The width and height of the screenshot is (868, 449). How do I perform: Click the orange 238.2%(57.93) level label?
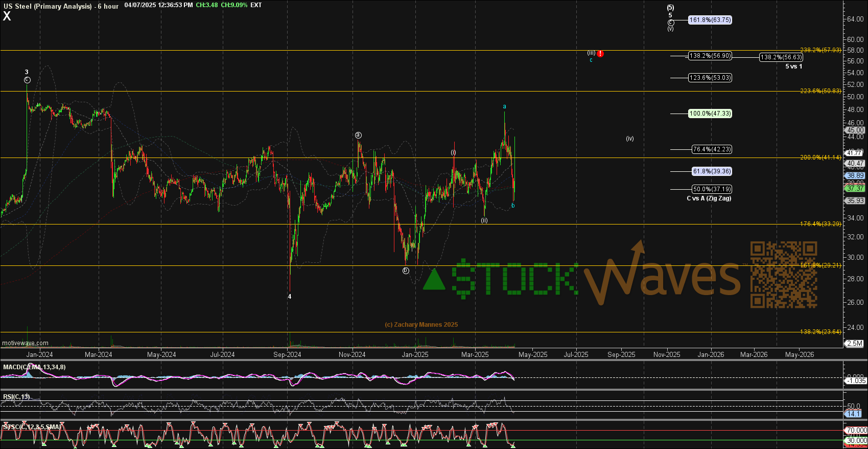[x=820, y=50]
